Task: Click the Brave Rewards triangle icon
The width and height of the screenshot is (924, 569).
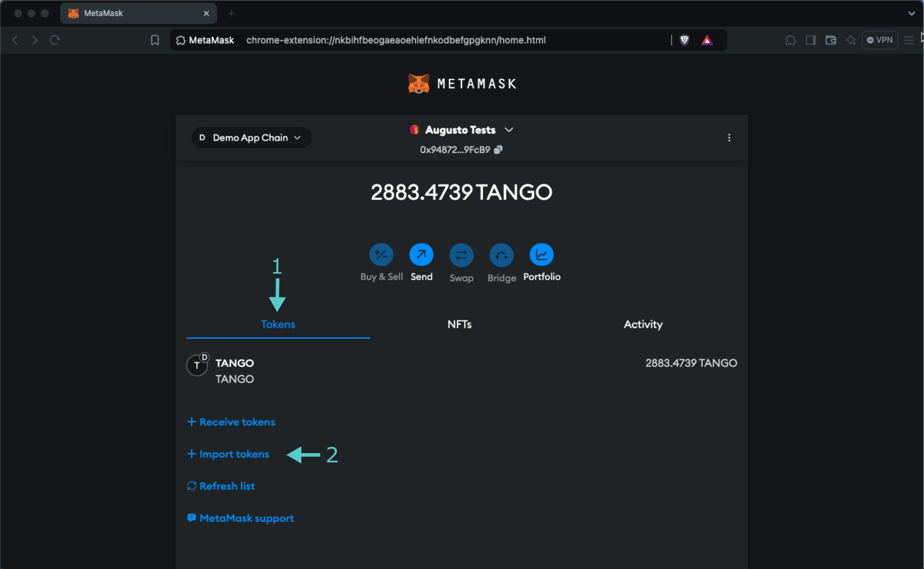Action: pos(707,40)
